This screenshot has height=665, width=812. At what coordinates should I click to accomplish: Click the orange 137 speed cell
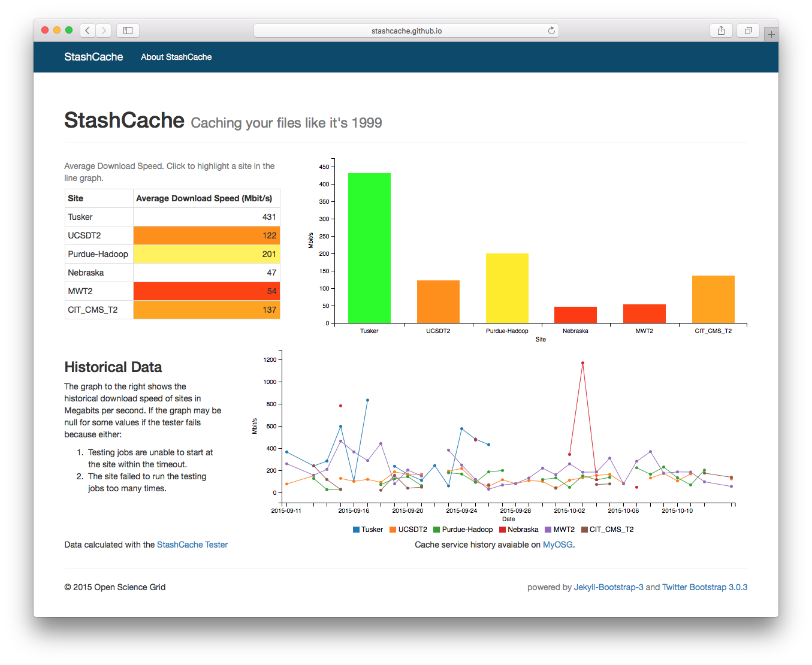[206, 310]
